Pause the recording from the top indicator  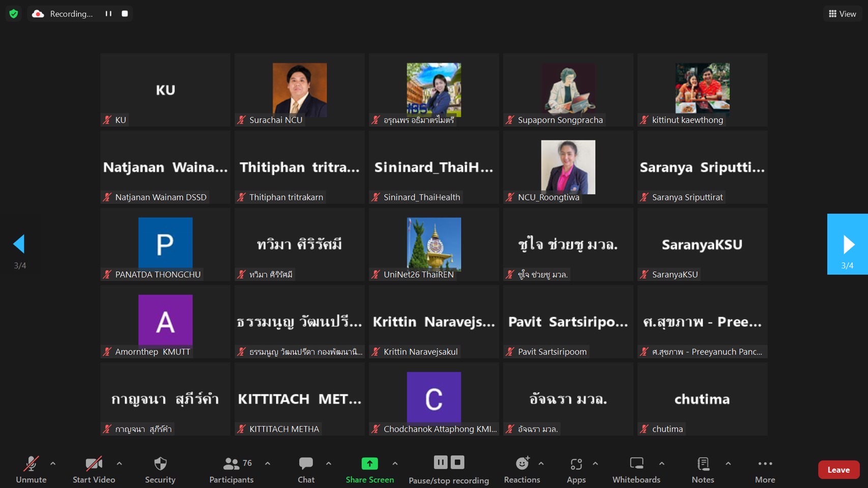pos(108,14)
